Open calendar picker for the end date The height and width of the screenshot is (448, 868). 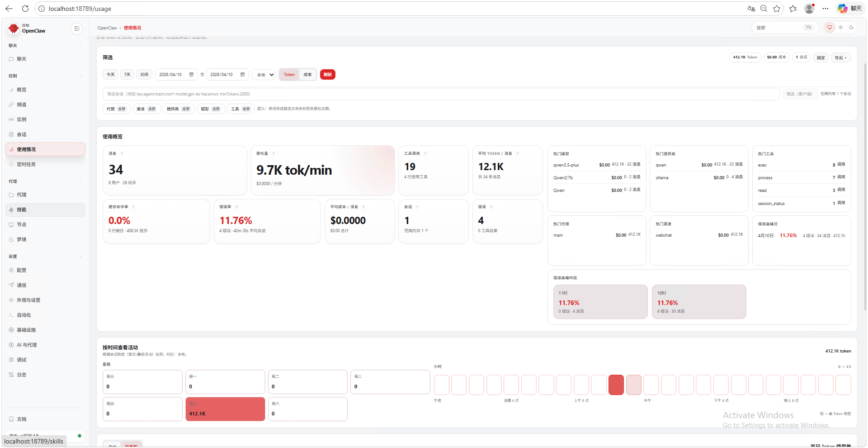[x=242, y=75]
